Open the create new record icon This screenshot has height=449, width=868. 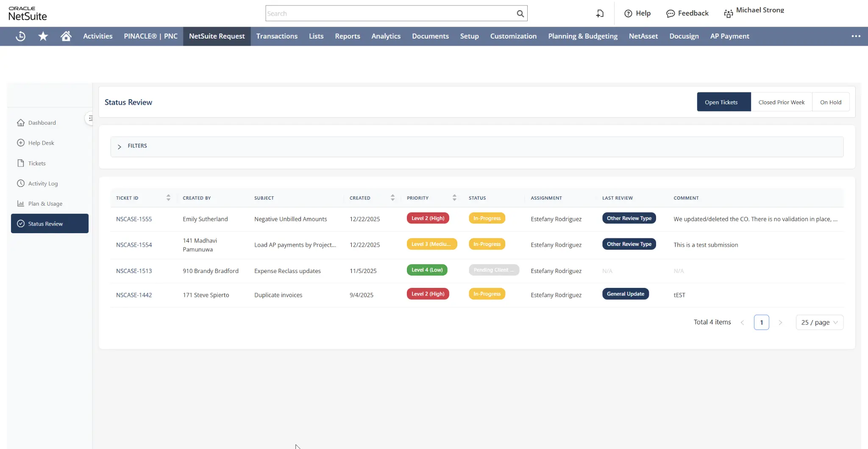click(600, 14)
